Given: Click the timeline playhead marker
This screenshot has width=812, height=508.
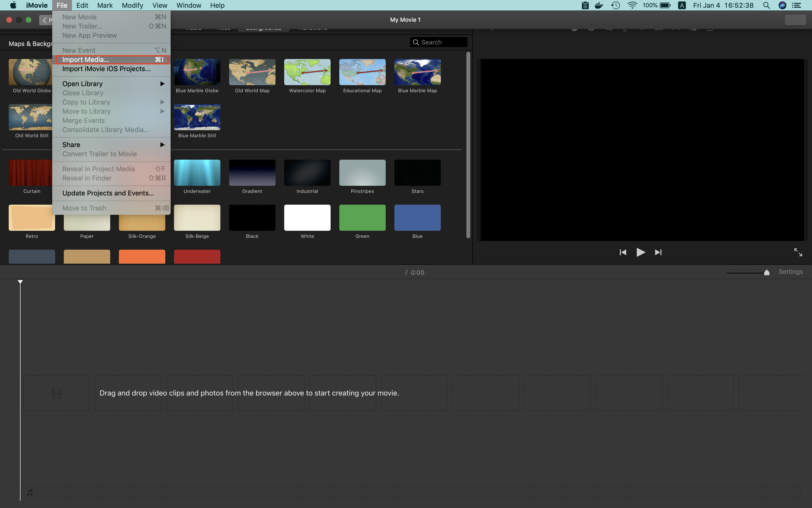Looking at the screenshot, I should tap(20, 282).
